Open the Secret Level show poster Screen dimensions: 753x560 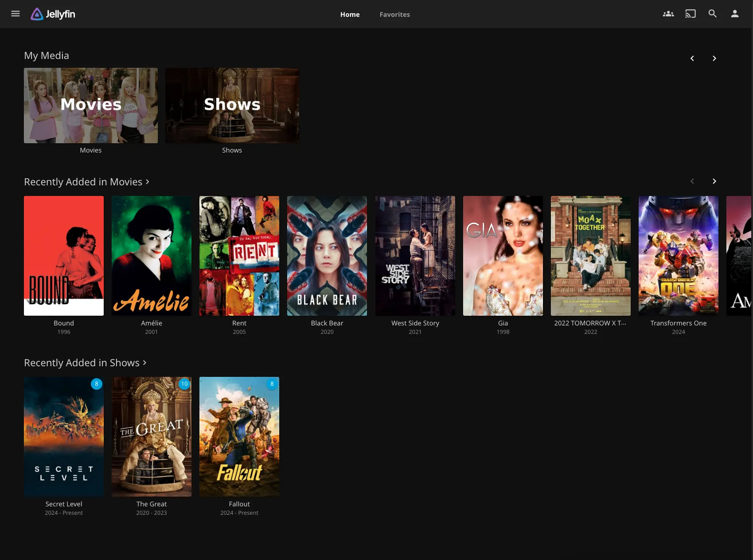(x=64, y=437)
